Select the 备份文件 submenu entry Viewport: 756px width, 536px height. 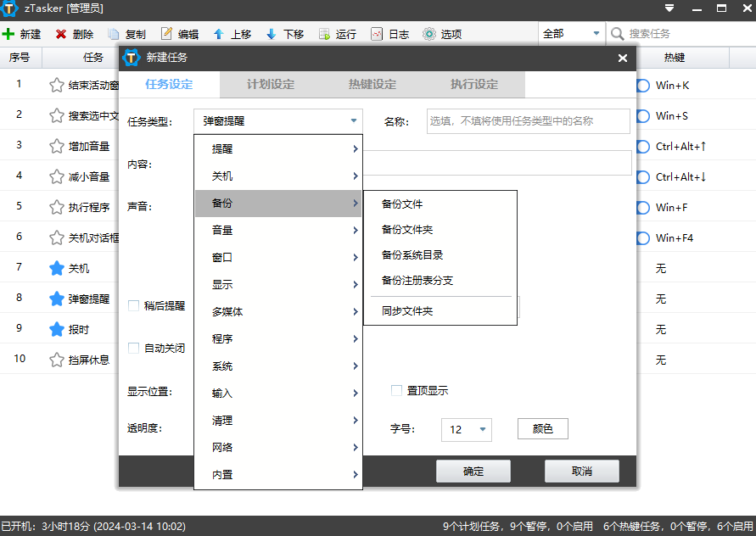click(440, 204)
